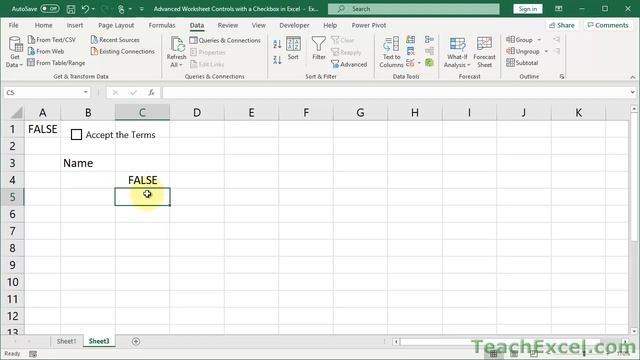640x360 pixels.
Task: Click the Remove Duplicates icon
Action: pyautogui.click(x=411, y=51)
